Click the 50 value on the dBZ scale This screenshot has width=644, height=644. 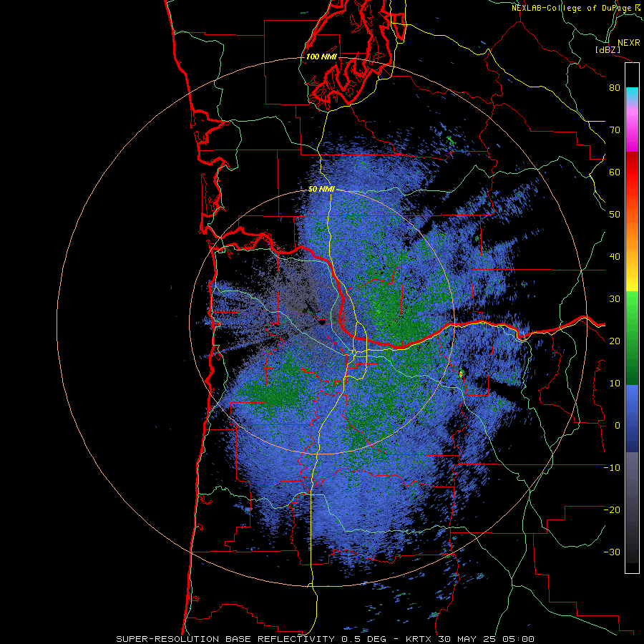615,215
